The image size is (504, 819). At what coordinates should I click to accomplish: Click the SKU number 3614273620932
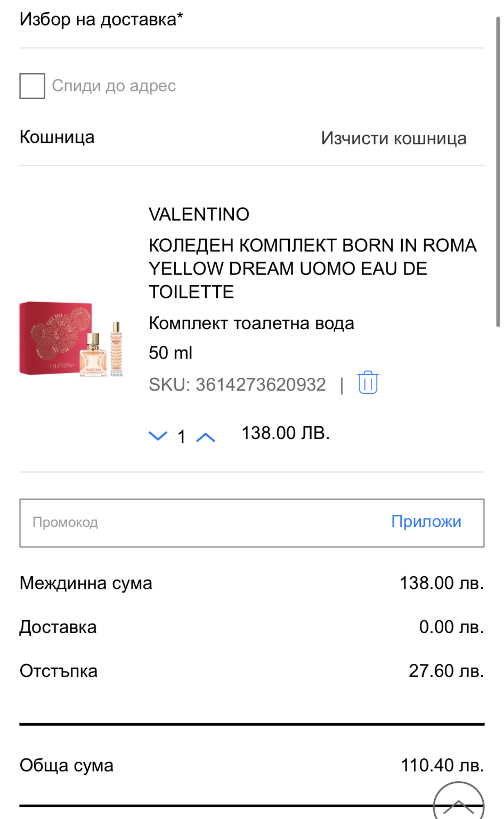tap(261, 385)
